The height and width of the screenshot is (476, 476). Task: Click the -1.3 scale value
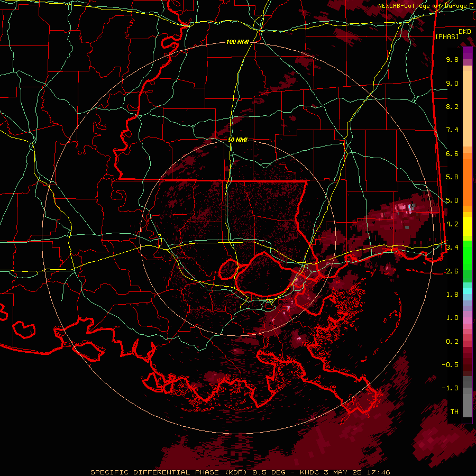(450, 388)
